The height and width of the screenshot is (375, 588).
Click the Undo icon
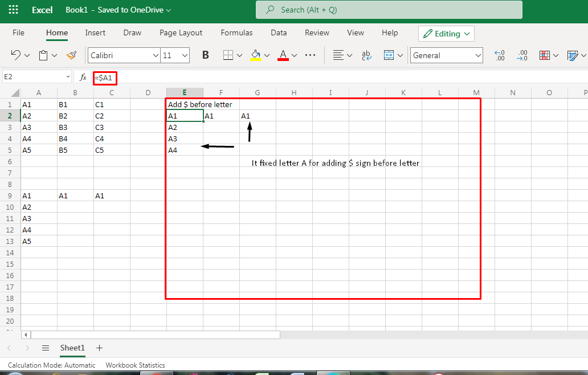(15, 55)
